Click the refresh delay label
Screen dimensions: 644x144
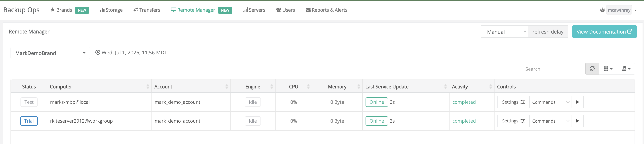pyautogui.click(x=548, y=32)
